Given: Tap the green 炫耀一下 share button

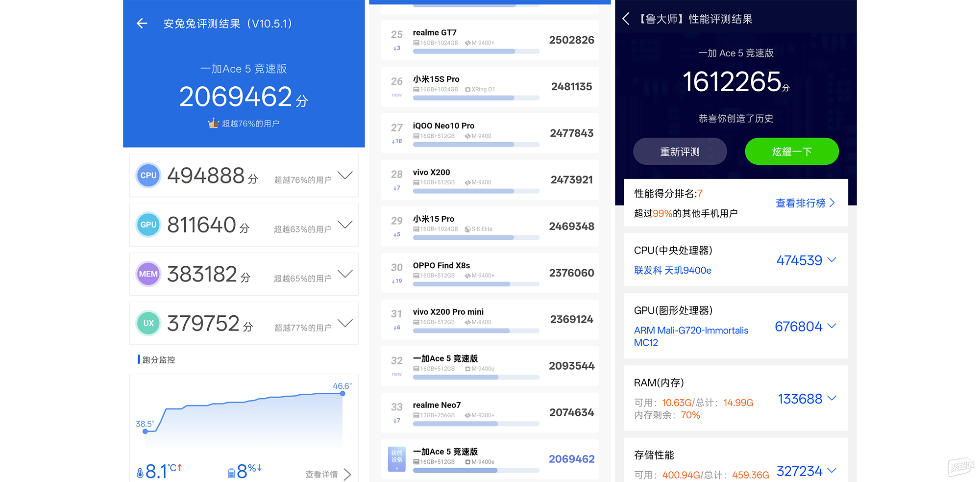Looking at the screenshot, I should 792,152.
